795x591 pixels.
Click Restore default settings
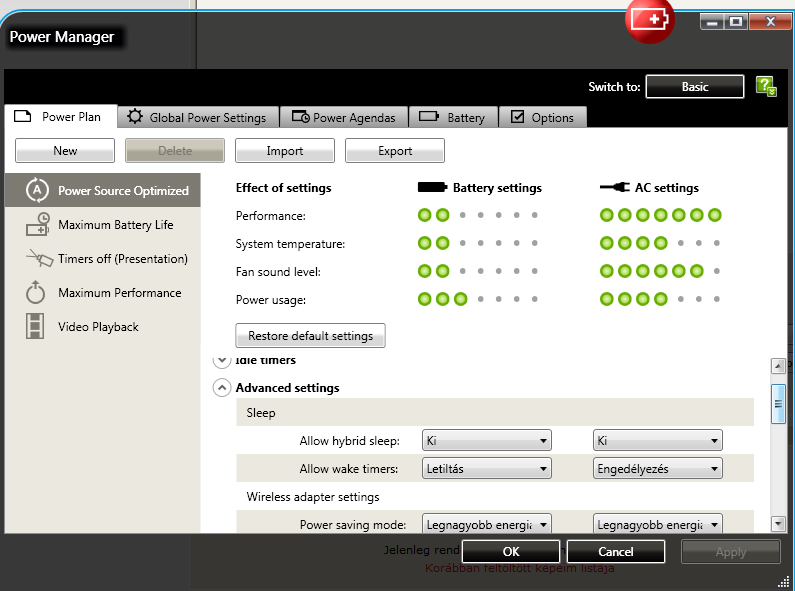[310, 336]
